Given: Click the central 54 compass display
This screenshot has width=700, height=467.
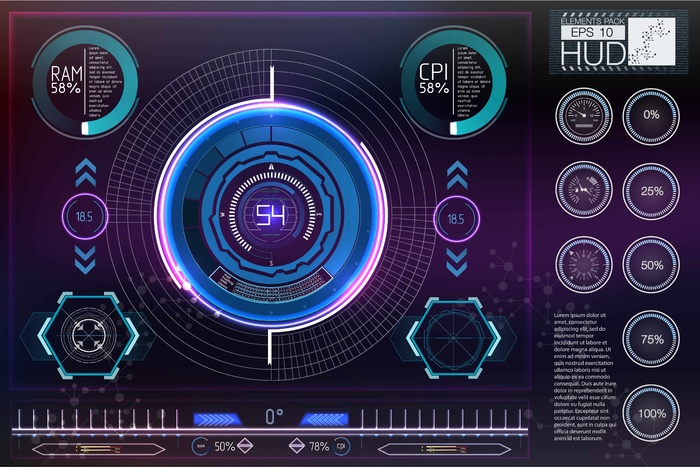Looking at the screenshot, I should click(x=270, y=214).
